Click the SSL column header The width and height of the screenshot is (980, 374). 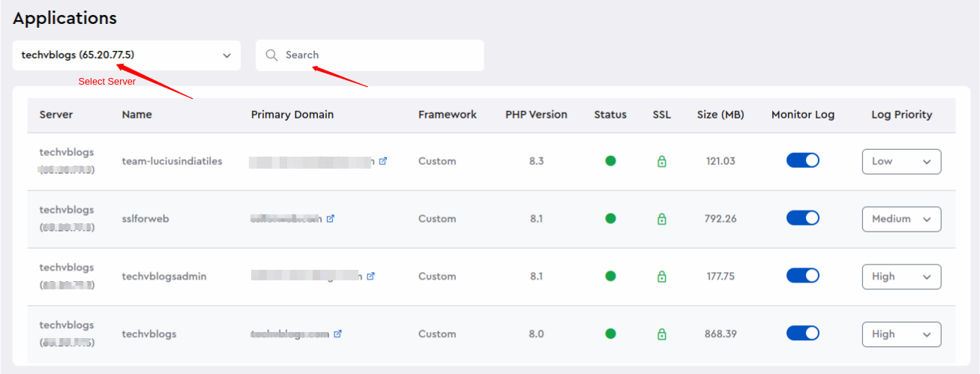(662, 115)
